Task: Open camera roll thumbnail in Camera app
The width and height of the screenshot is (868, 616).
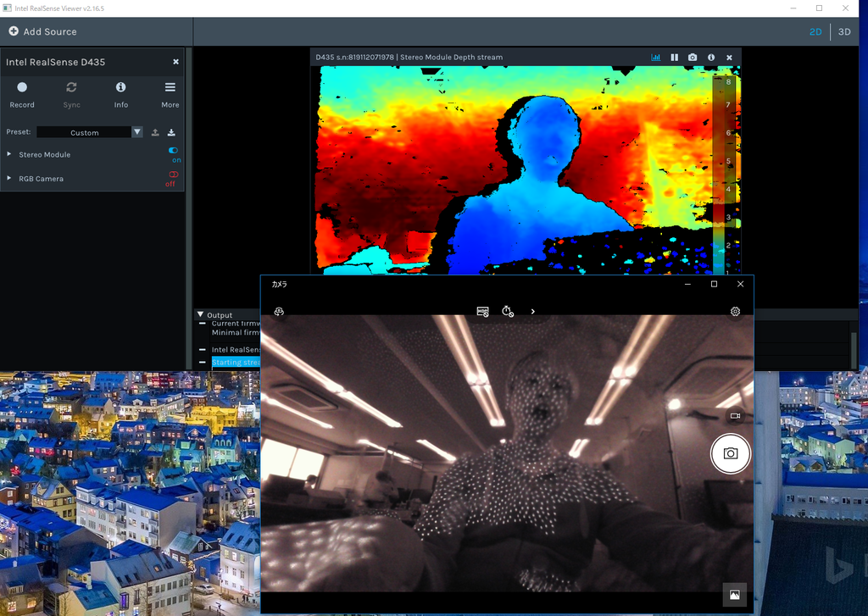Action: click(735, 595)
